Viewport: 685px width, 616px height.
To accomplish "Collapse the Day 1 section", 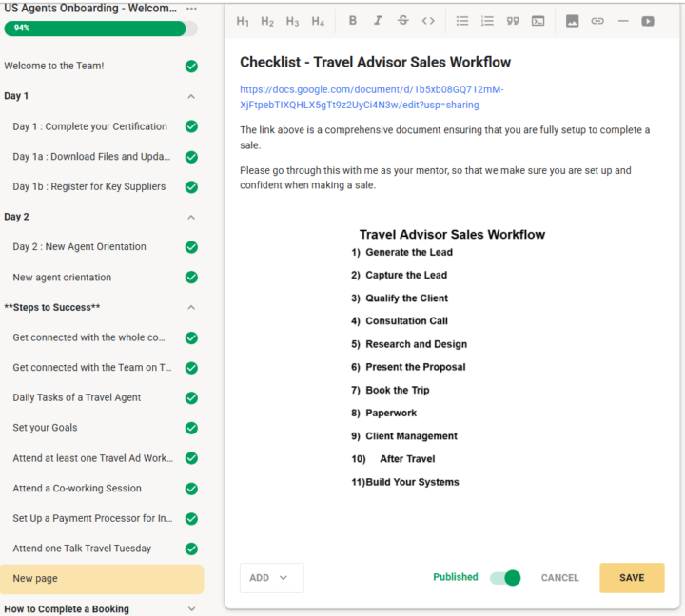I will coord(191,96).
